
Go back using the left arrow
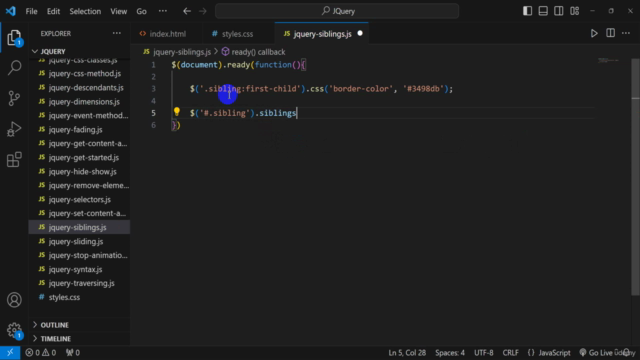187,11
